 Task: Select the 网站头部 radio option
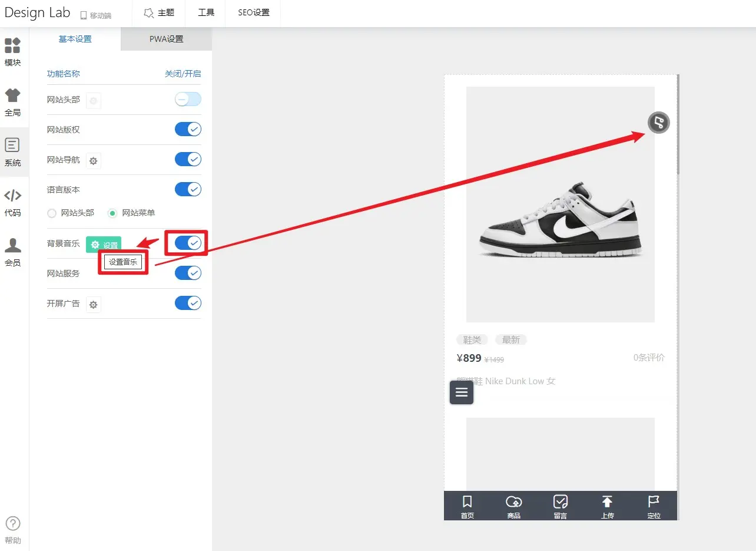tap(52, 213)
